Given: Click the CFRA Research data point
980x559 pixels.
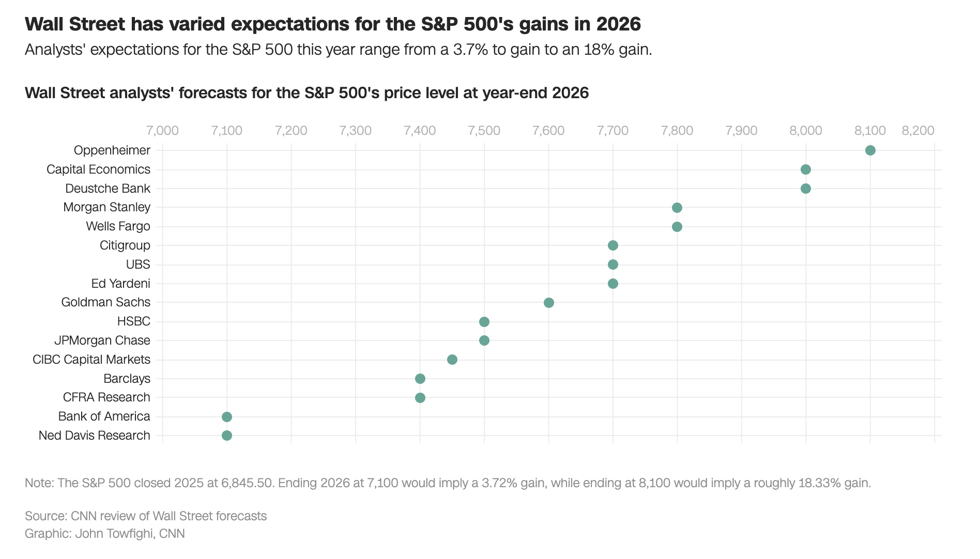Looking at the screenshot, I should pyautogui.click(x=420, y=398).
